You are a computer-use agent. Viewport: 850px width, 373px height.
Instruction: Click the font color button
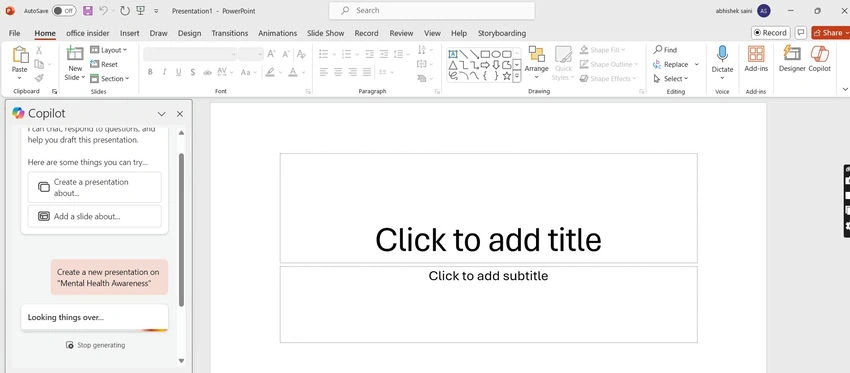(293, 72)
